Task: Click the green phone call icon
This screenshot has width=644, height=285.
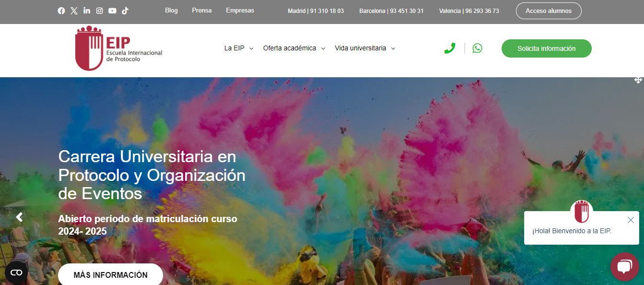Action: 450,48
